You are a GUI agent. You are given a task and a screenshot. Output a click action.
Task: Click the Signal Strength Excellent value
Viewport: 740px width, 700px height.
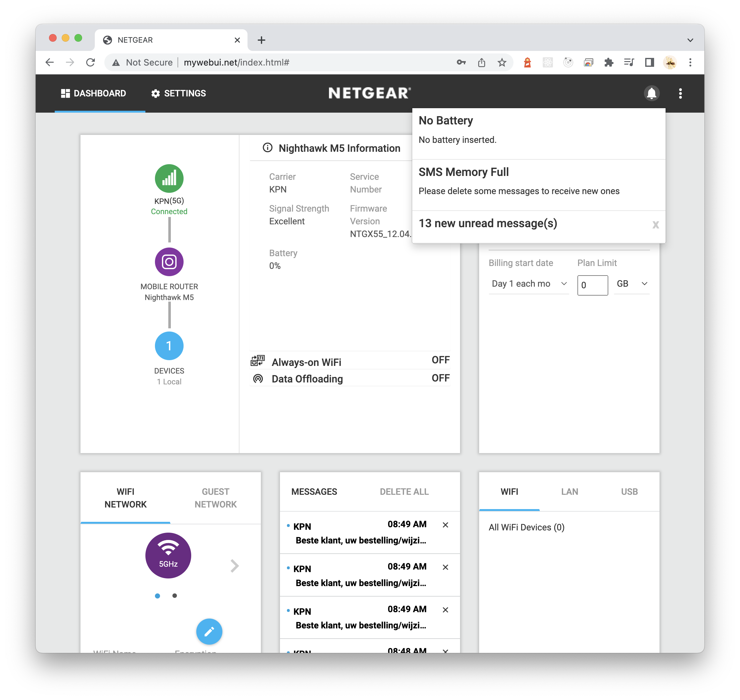click(x=287, y=221)
